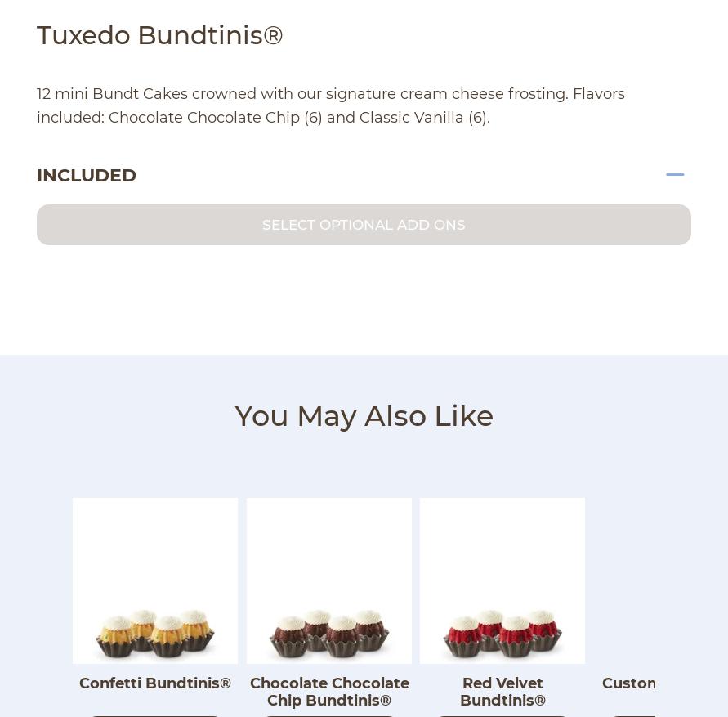Click the You May Also Like heading
The width and height of the screenshot is (728, 717).
click(x=364, y=416)
